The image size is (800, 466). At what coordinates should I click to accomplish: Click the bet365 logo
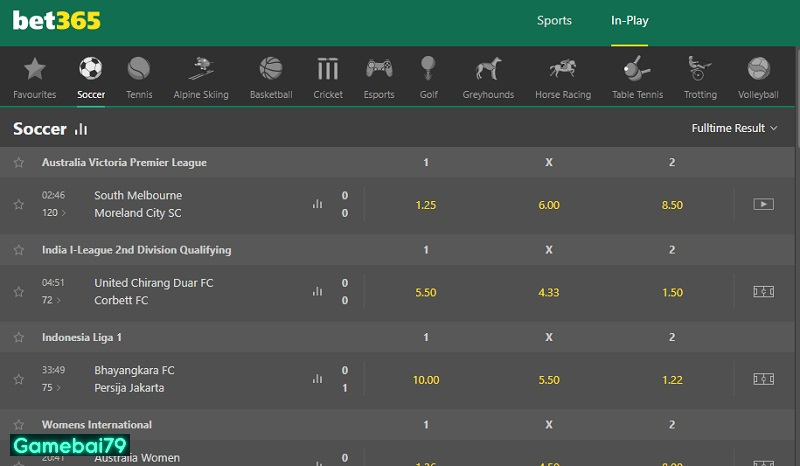57,21
